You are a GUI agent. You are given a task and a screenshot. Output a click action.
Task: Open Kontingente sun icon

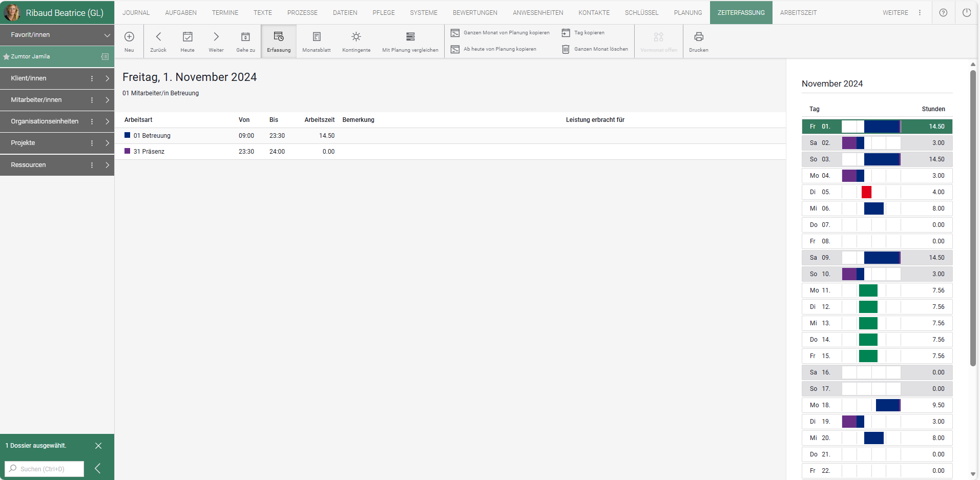[x=356, y=37]
